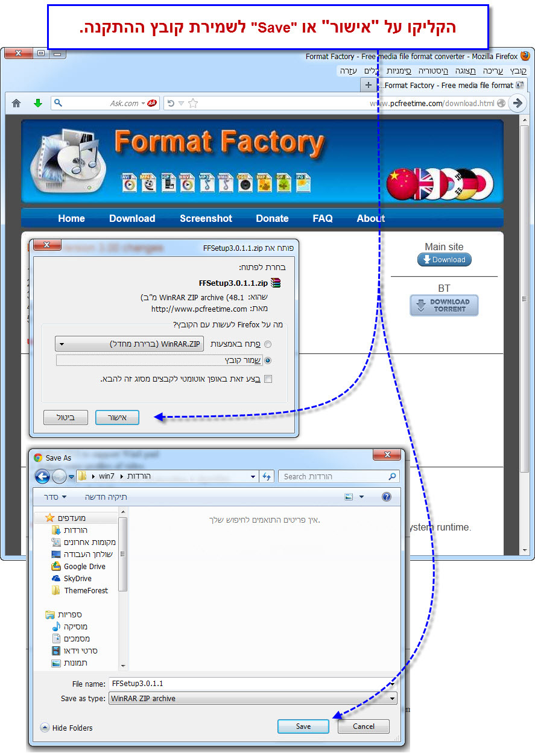Open the עריכה menu in Firefox
Image resolution: width=535 pixels, height=756 pixels.
pyautogui.click(x=493, y=71)
